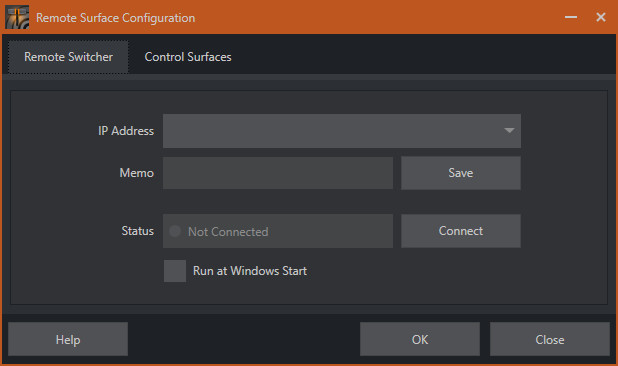Image resolution: width=618 pixels, height=366 pixels.
Task: Click into the Memo text field
Action: tap(278, 173)
